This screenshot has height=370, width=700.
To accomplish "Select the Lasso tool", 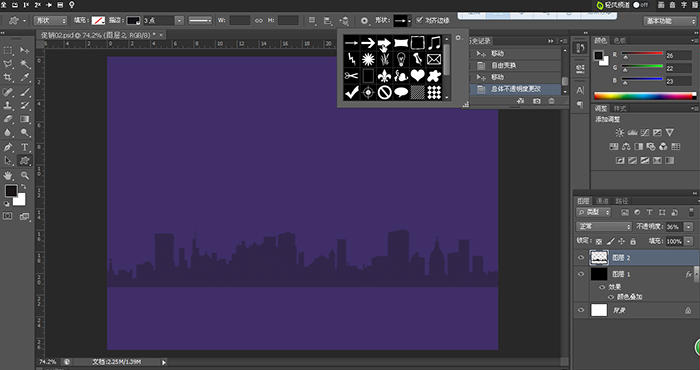I will click(8, 64).
